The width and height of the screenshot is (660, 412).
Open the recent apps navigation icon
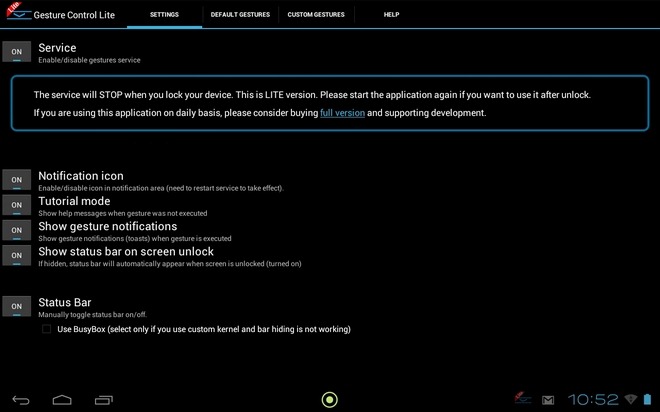click(104, 399)
